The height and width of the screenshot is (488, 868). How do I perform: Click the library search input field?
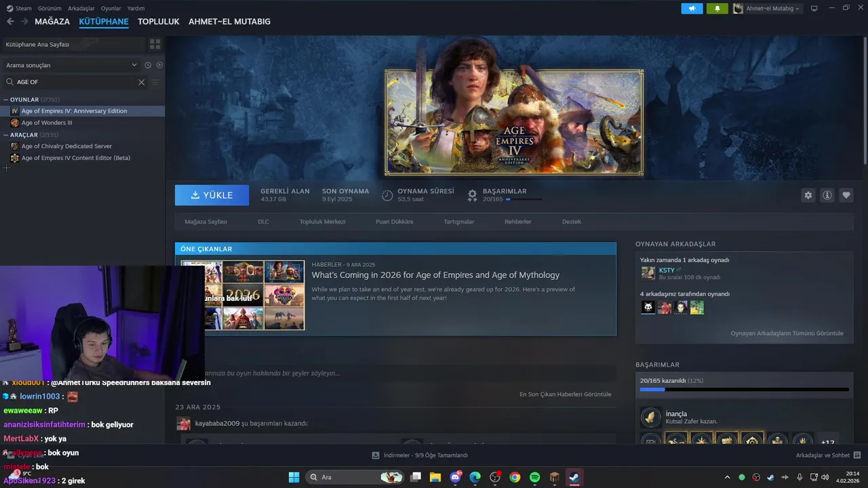[75, 82]
